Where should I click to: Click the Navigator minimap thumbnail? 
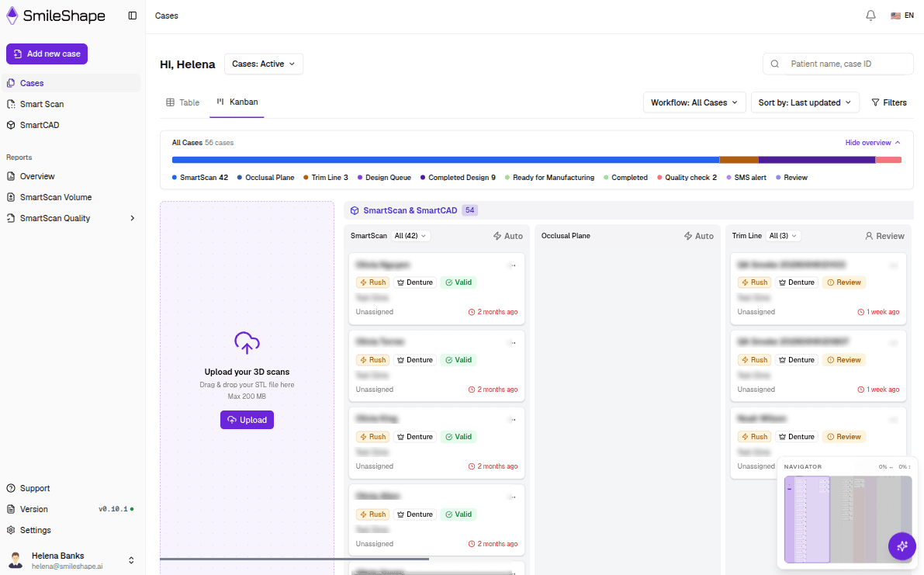click(x=848, y=519)
